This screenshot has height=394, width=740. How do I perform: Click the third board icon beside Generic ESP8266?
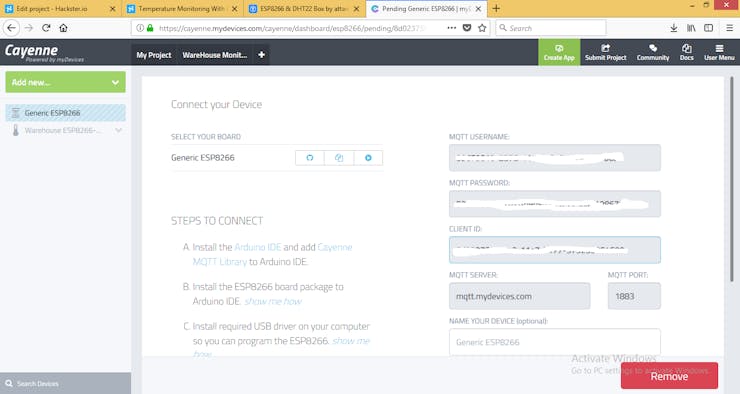tap(368, 158)
